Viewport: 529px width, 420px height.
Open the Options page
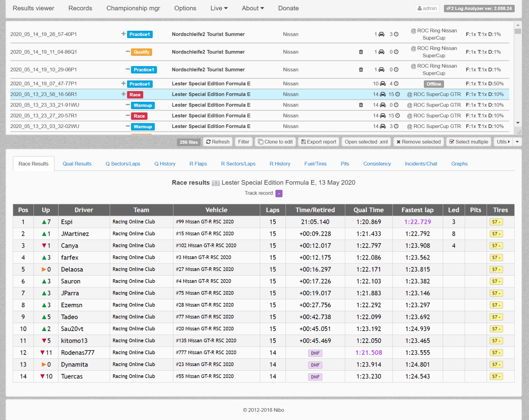pos(185,8)
